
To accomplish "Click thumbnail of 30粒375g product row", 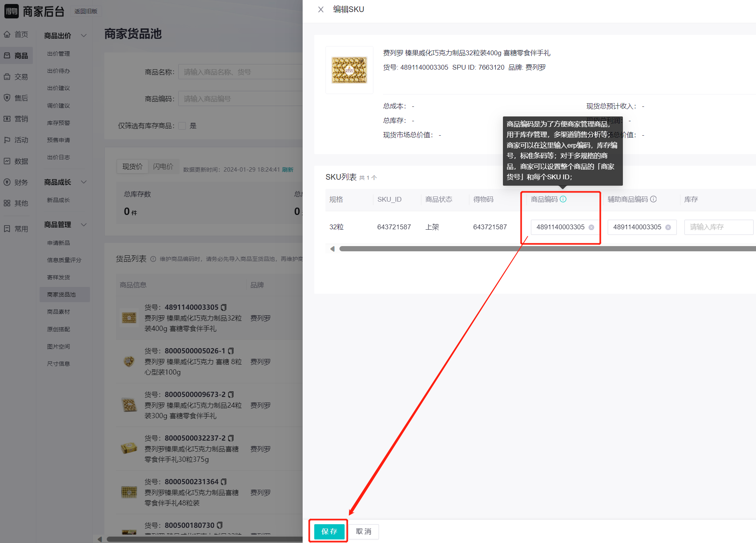I will 129,449.
